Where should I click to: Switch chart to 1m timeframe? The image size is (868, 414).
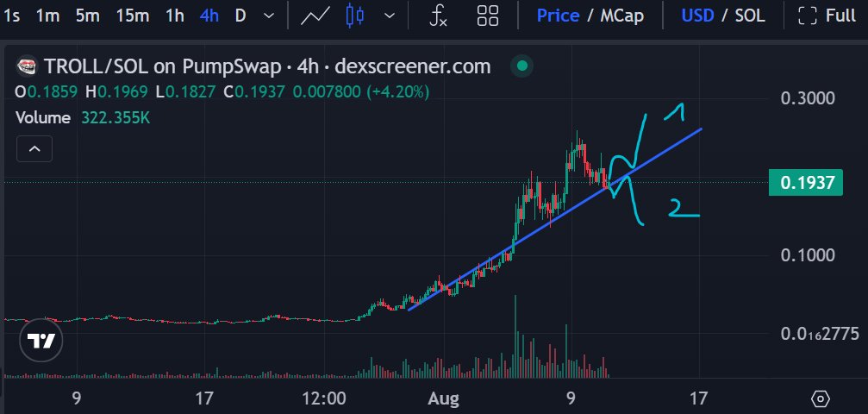[x=47, y=16]
